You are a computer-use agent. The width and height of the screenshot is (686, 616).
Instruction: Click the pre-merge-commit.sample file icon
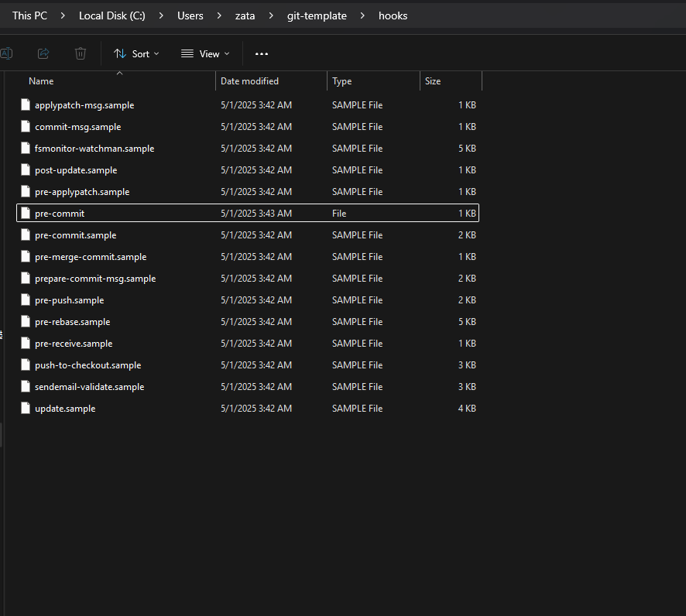tap(26, 256)
